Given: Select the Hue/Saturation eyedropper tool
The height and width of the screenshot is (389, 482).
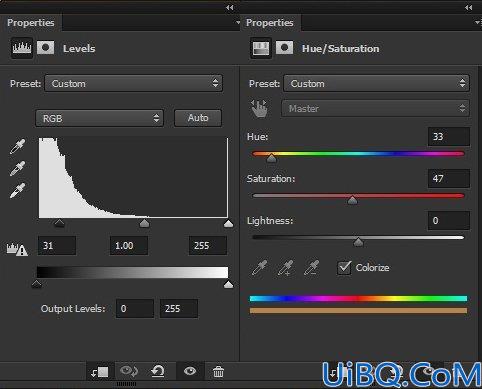Looking at the screenshot, I should pos(260,268).
